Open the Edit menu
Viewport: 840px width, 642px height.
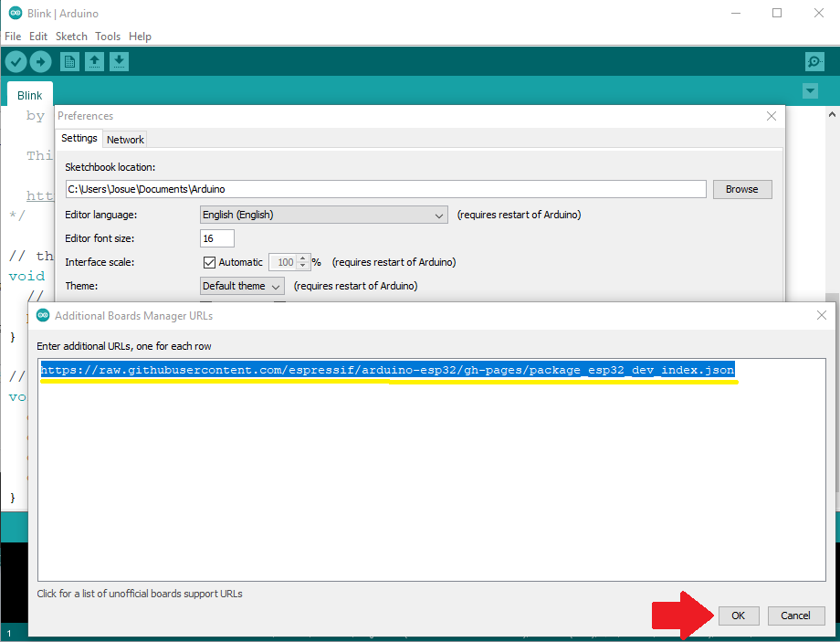pyautogui.click(x=38, y=37)
